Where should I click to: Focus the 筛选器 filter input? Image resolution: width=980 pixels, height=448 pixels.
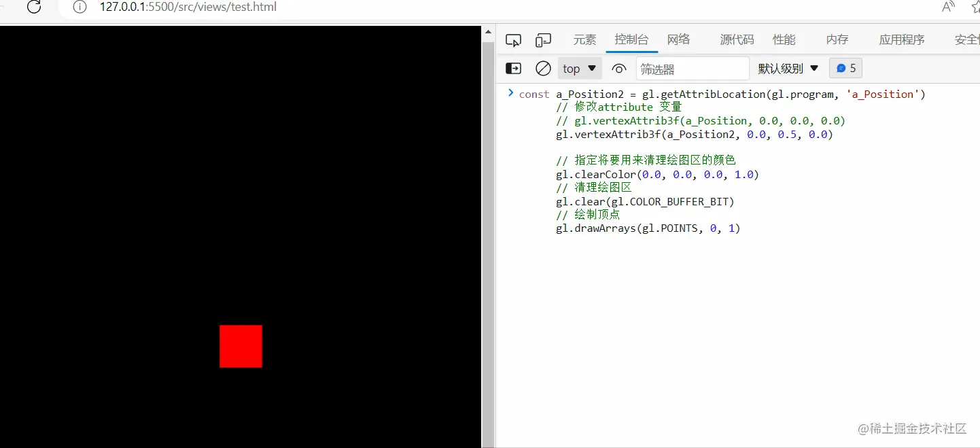pos(693,69)
